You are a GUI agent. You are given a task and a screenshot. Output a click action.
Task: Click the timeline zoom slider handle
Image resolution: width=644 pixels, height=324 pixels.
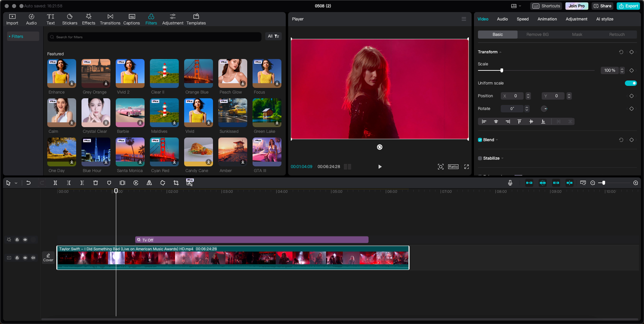(604, 183)
